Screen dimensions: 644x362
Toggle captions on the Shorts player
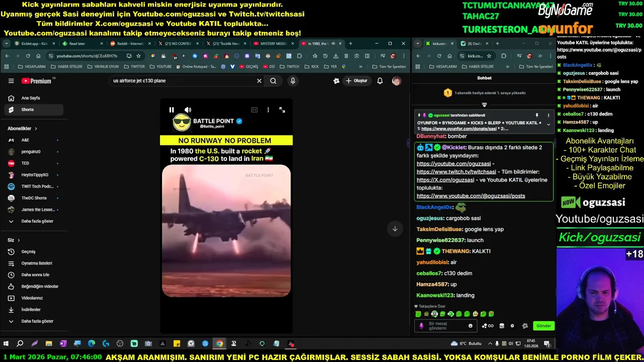pyautogui.click(x=254, y=110)
